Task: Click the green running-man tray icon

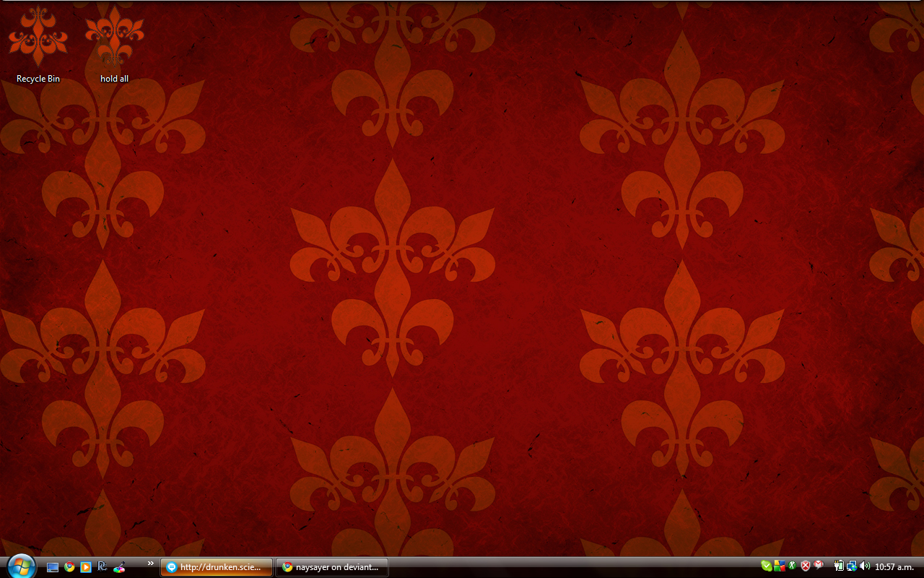Action: click(792, 566)
